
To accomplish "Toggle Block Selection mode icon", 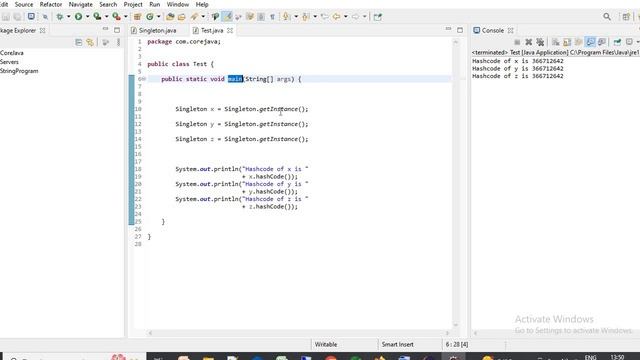I will click(261, 17).
